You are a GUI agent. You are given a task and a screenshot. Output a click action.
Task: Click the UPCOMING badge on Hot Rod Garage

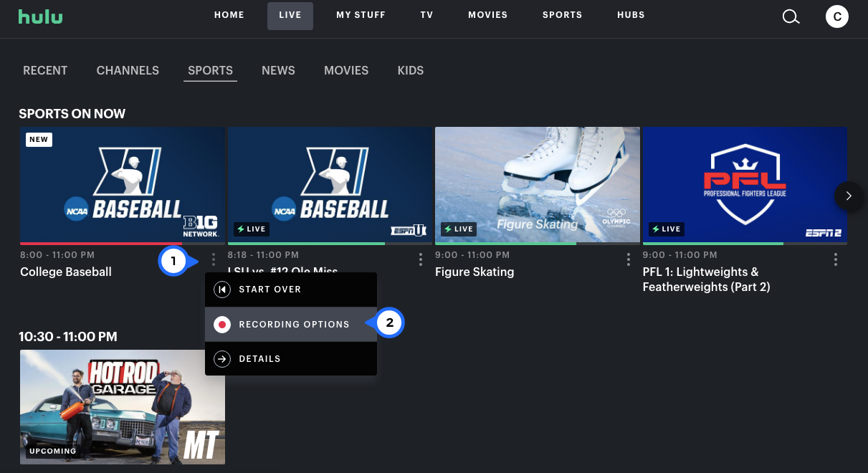(x=53, y=451)
